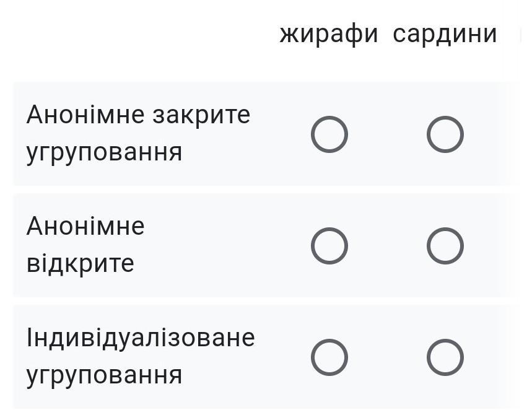Screen dimensions: 532x415
Task: Click the word відкрите
Action: pos(81,263)
